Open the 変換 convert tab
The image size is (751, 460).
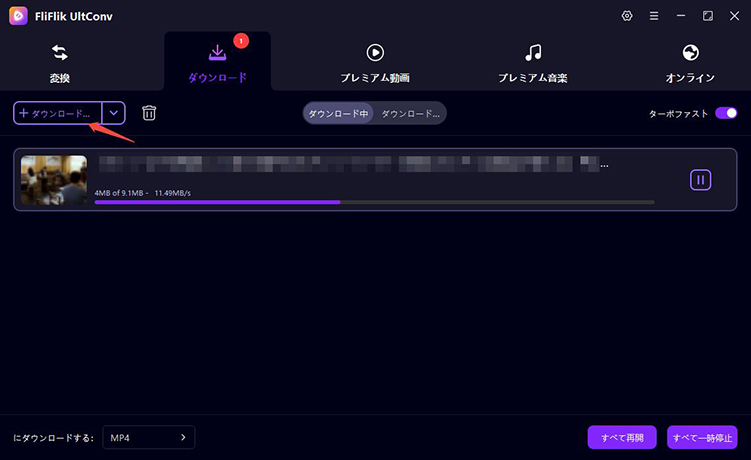click(x=60, y=63)
